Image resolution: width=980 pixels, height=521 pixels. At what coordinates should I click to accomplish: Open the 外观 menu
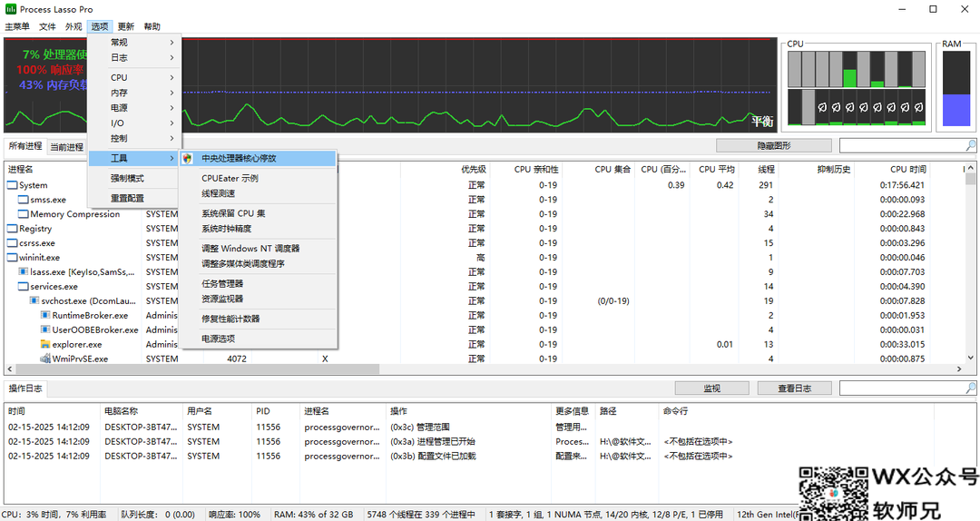[73, 26]
